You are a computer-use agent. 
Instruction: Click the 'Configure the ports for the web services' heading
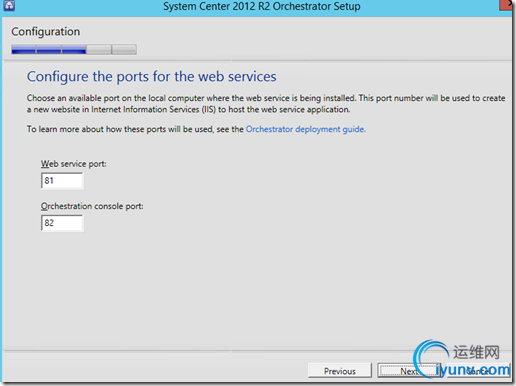[x=152, y=77]
